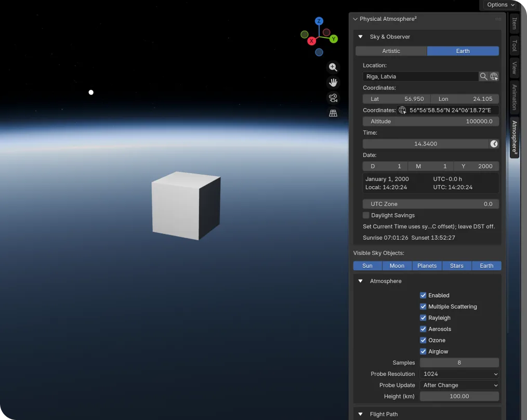Collapse the Physical Atmosphere panel
527x420 pixels.
point(355,19)
